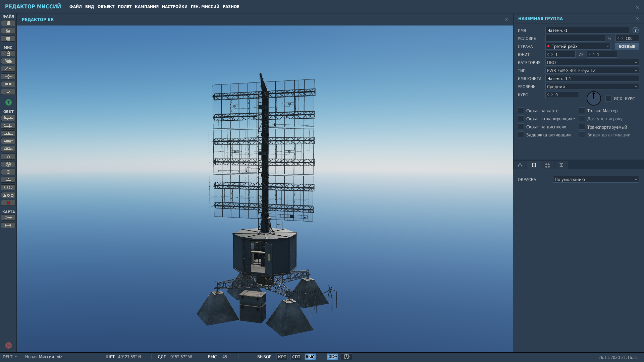Image resolution: width=644 pixels, height=362 pixels.
Task: Click the save mission floppy icon
Action: pyautogui.click(x=8, y=39)
